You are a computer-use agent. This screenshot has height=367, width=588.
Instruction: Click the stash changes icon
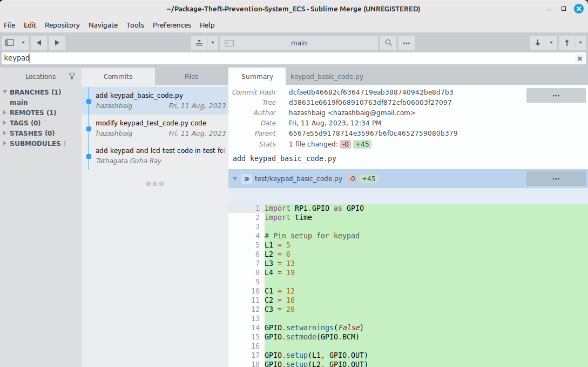pyautogui.click(x=199, y=43)
